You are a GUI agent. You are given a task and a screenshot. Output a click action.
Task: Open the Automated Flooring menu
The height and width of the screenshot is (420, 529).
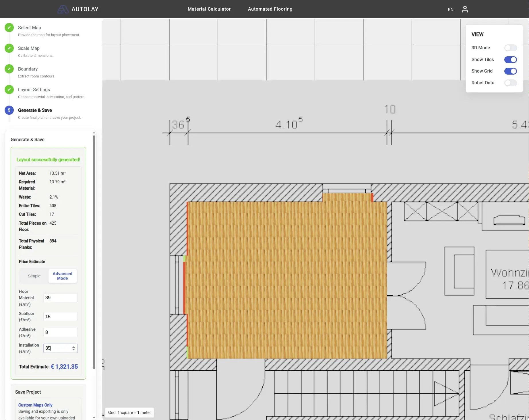(270, 9)
